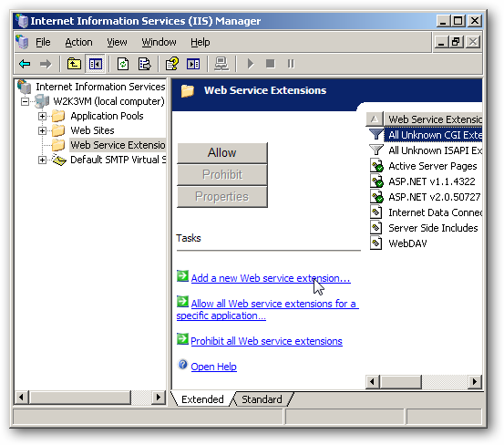The width and height of the screenshot is (504, 445).
Task: Click the Application Pools folder icon
Action: click(58, 116)
